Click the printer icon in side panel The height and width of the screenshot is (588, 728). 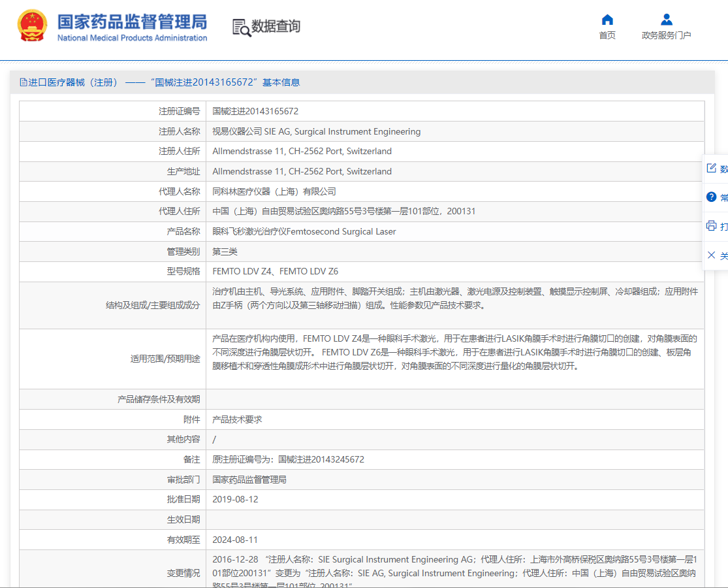(x=711, y=225)
